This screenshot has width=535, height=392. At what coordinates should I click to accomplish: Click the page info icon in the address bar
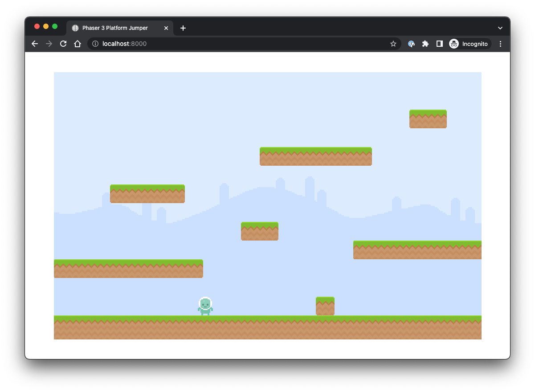[x=94, y=44]
